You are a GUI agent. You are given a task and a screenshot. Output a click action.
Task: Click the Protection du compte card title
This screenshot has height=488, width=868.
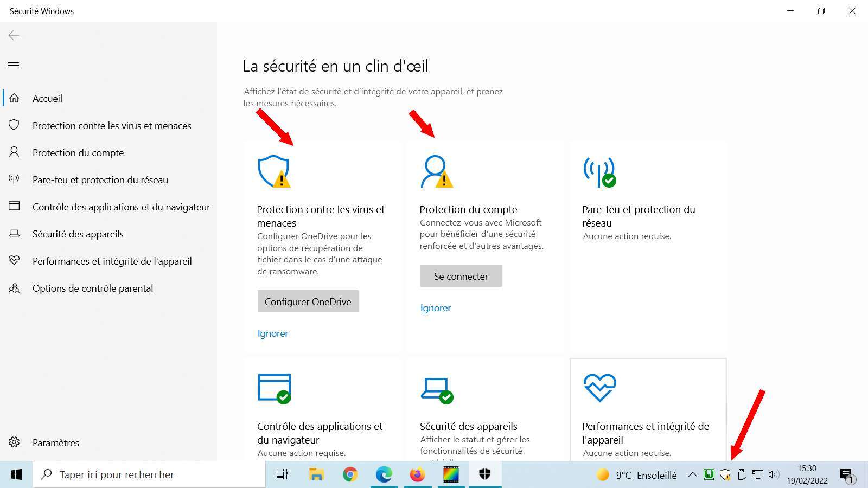(x=468, y=209)
